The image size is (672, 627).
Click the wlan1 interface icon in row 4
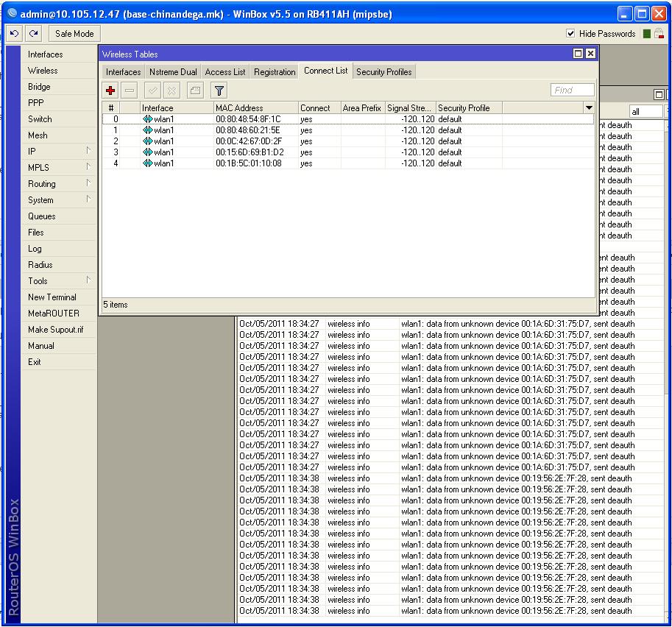tap(147, 163)
